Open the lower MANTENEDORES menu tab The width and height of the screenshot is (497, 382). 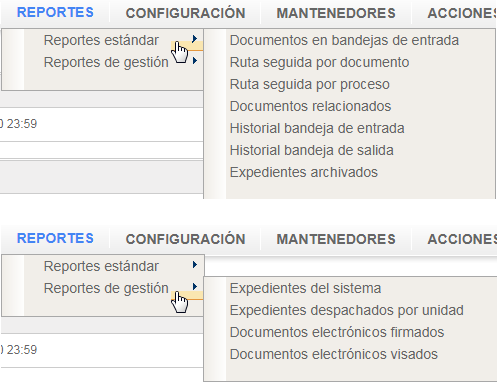point(336,239)
